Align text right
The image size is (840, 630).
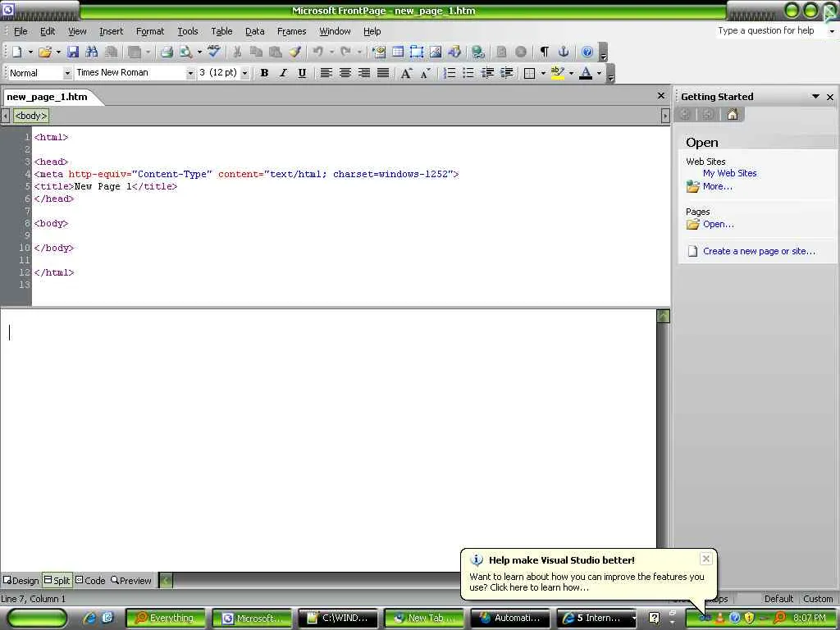(363, 73)
